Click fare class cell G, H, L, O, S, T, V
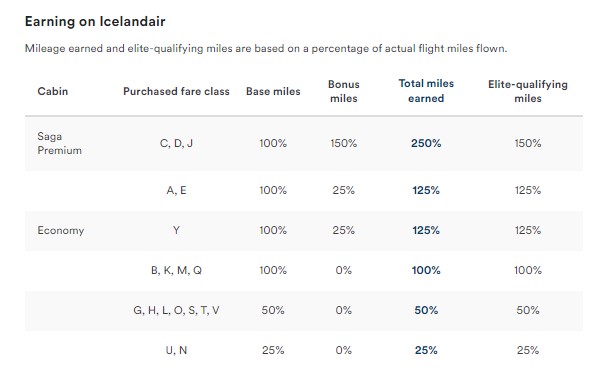 [176, 310]
